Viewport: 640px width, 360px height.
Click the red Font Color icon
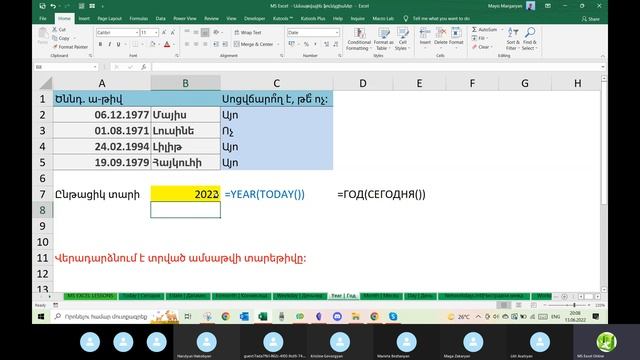167,44
